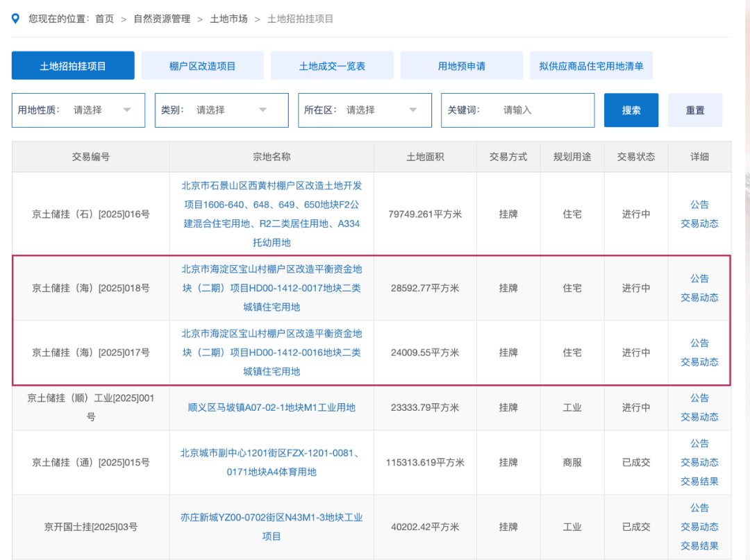
Task: Switch to 棚户区改造项目 tab
Action: (x=202, y=66)
